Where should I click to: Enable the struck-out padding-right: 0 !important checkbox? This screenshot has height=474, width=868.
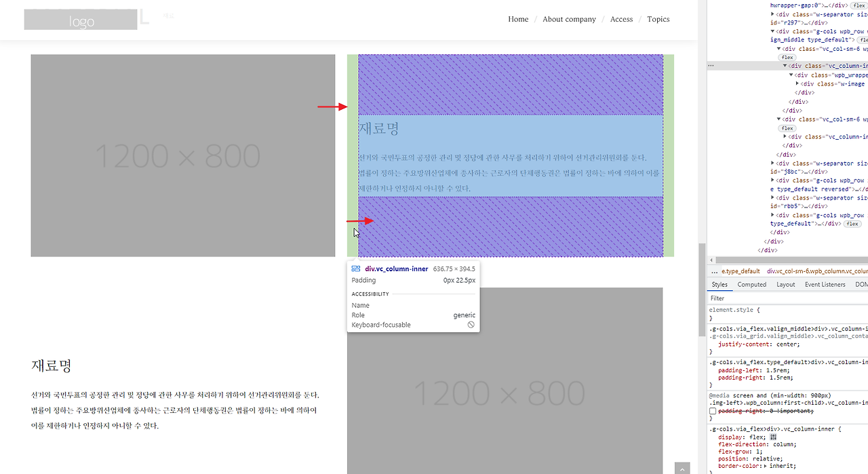[x=713, y=412]
